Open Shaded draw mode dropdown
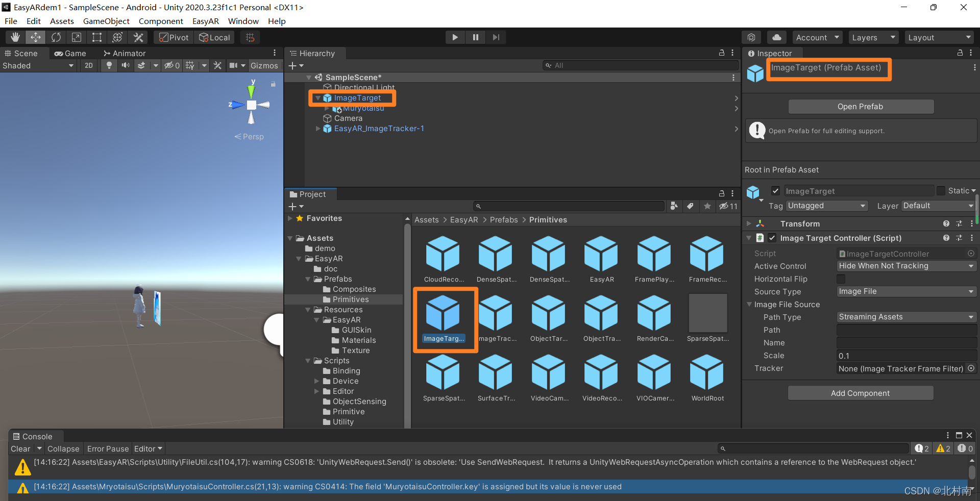 point(38,65)
